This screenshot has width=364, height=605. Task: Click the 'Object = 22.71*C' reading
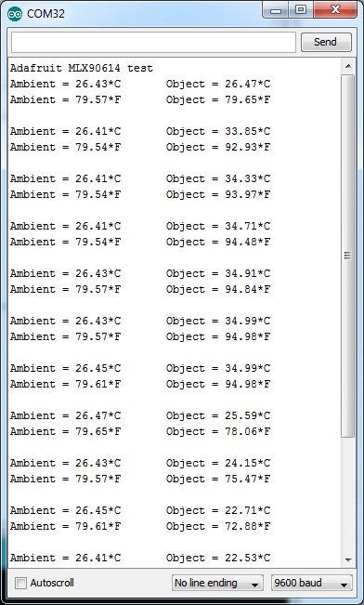point(218,511)
